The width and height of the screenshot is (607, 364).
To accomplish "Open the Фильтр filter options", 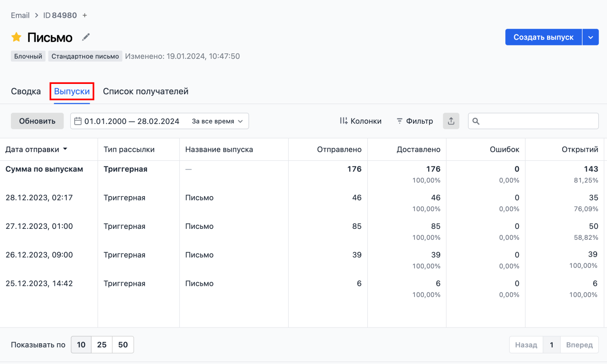I will 414,121.
